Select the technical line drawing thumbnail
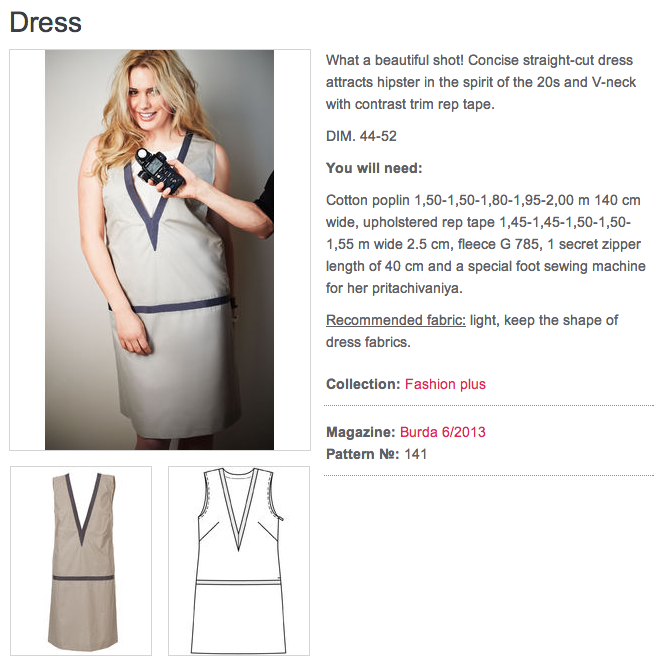 tap(239, 561)
